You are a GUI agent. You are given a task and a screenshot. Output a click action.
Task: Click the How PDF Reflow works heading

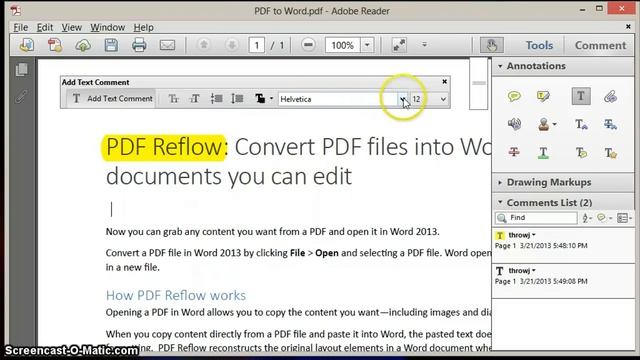pyautogui.click(x=176, y=295)
